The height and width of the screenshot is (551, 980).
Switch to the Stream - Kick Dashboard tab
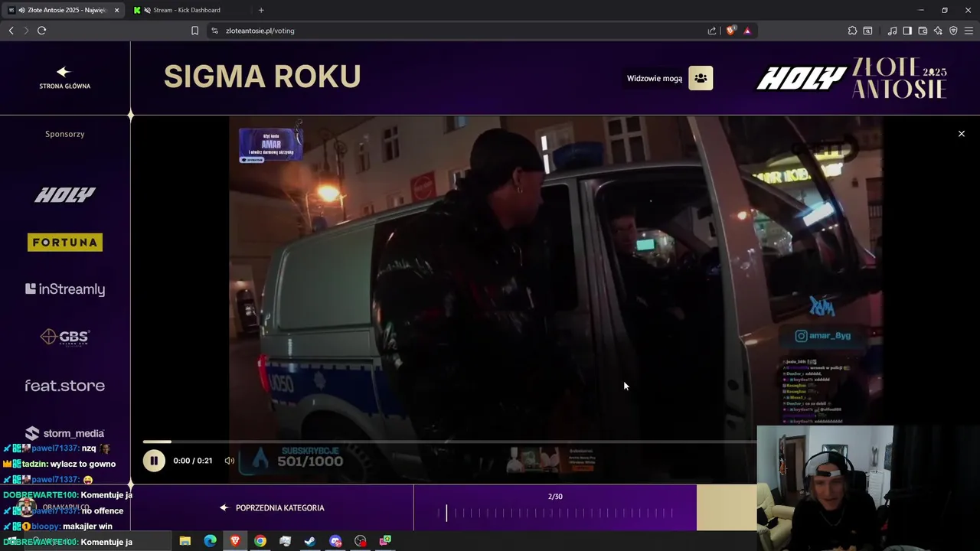(187, 10)
